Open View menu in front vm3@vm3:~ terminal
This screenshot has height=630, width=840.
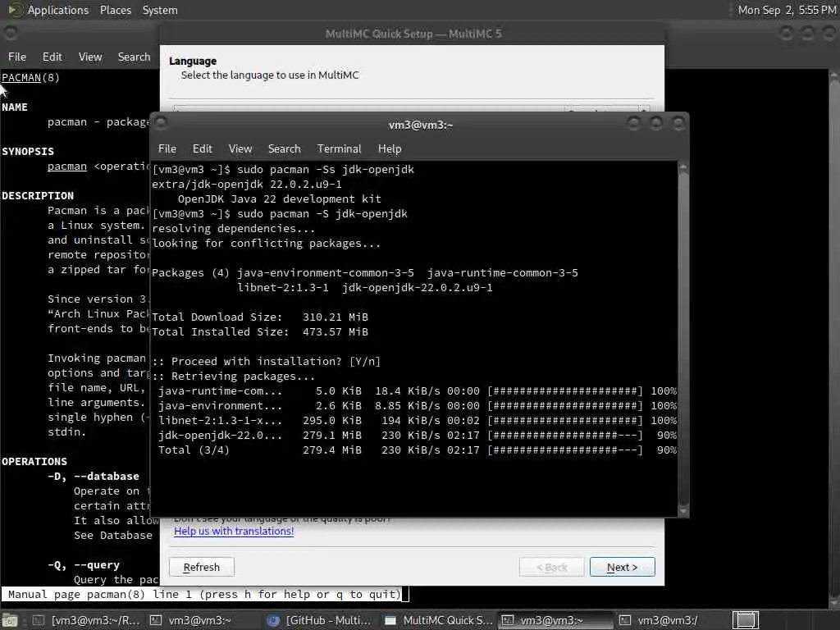coord(240,149)
